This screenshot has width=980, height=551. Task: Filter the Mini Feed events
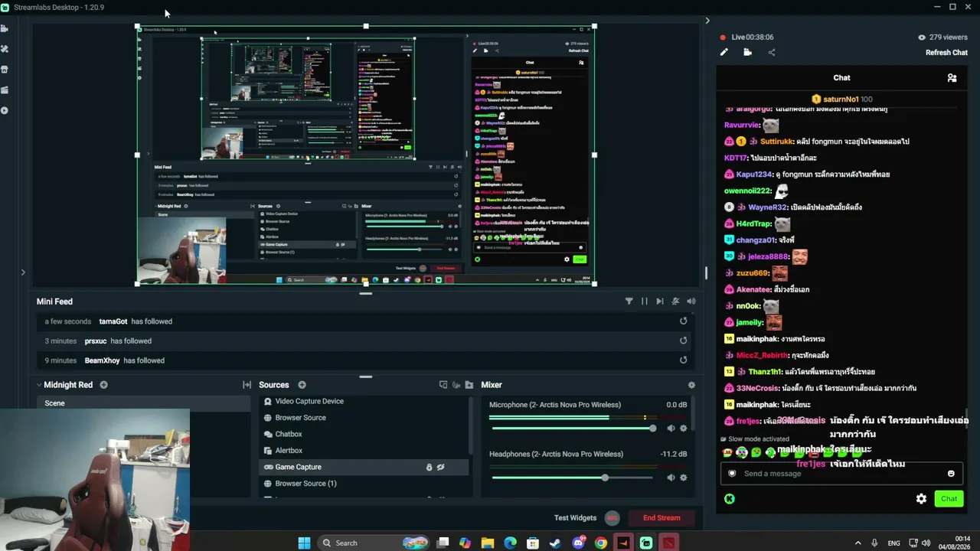tap(629, 302)
